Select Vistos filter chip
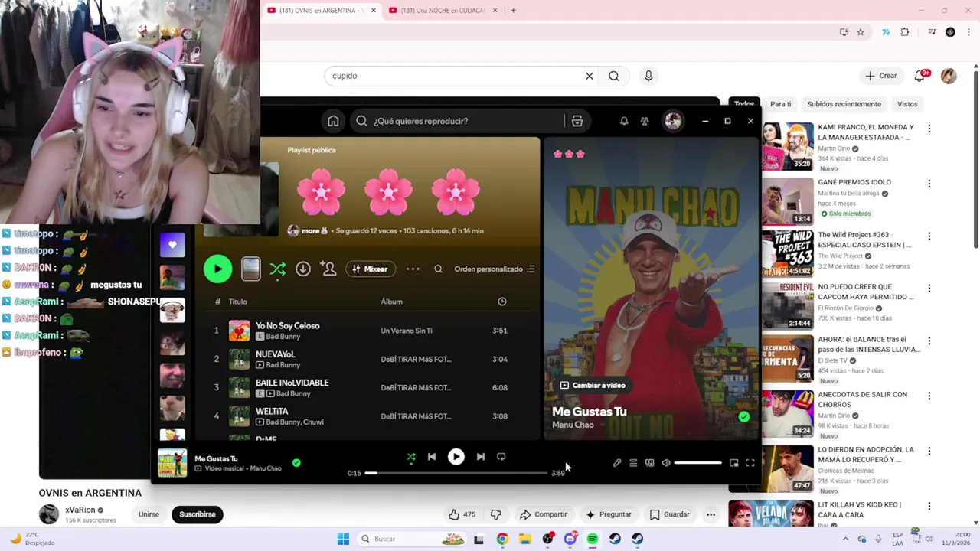The height and width of the screenshot is (551, 980). click(907, 104)
